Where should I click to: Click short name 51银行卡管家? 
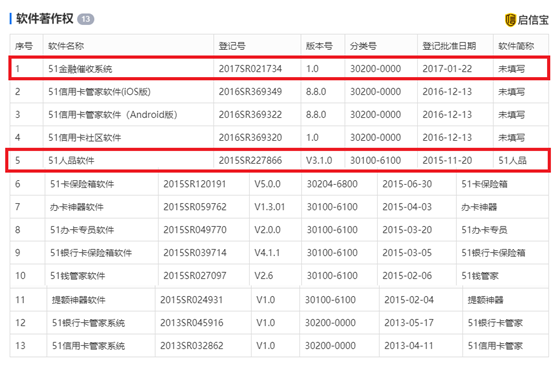(495, 323)
